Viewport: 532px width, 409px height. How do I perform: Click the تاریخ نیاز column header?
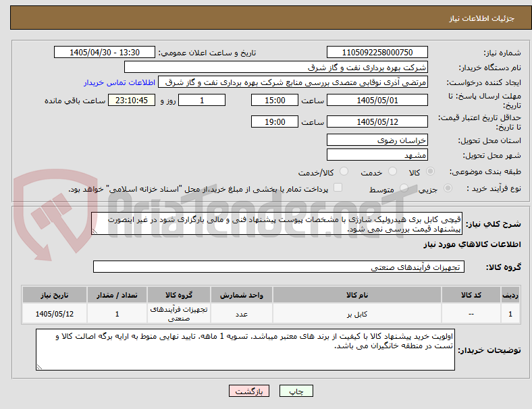pyautogui.click(x=55, y=295)
